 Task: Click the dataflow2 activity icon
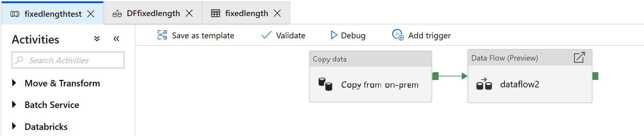point(484,84)
